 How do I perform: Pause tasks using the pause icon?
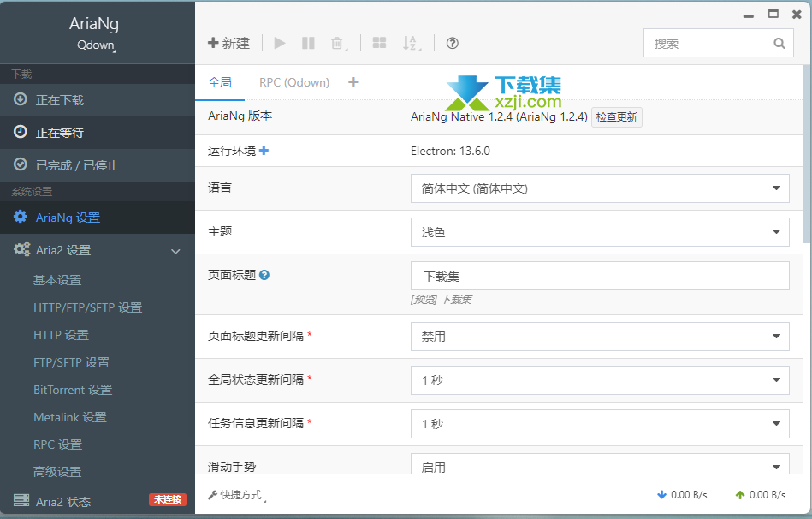click(x=308, y=43)
